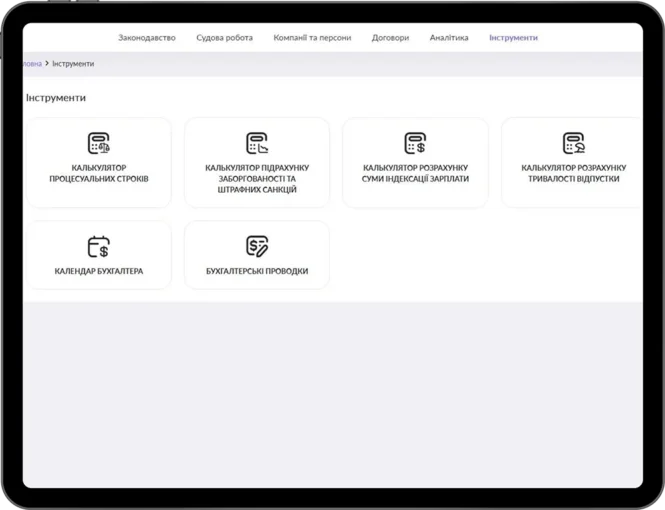Click the Інструменти breadcrumb text
This screenshot has height=510, width=665.
tap(73, 64)
